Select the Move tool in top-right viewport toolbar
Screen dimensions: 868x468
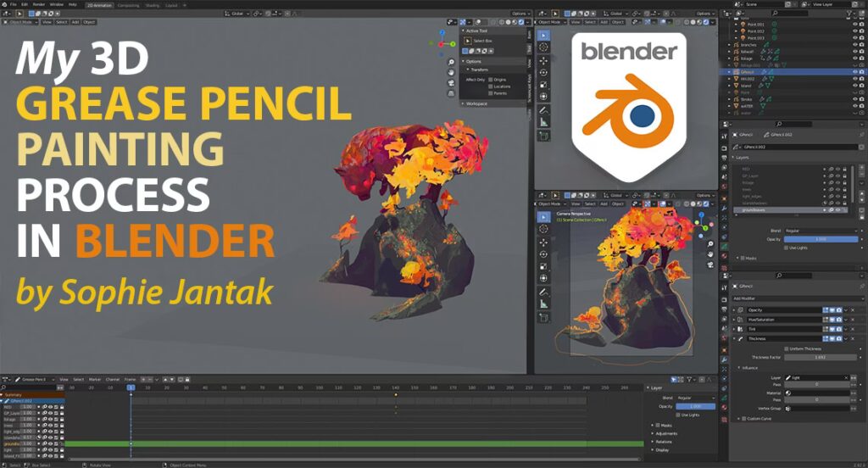click(543, 60)
